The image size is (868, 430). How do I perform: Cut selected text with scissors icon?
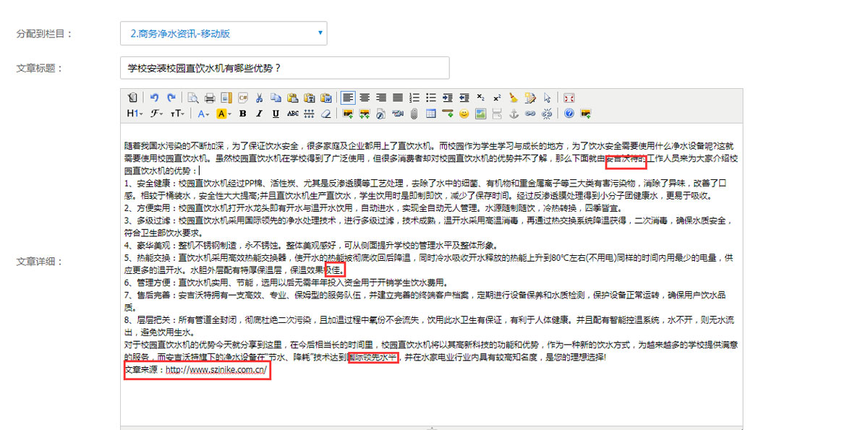point(259,97)
